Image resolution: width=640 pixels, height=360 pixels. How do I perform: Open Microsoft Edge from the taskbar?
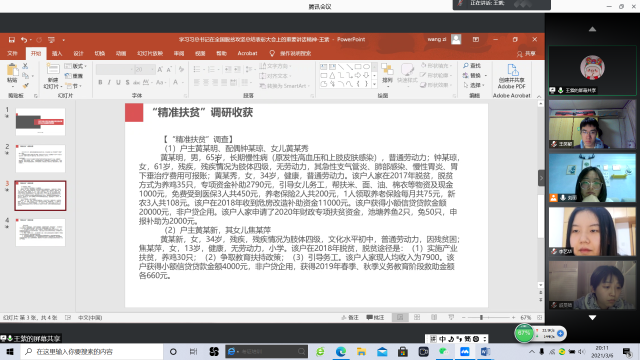340,351
